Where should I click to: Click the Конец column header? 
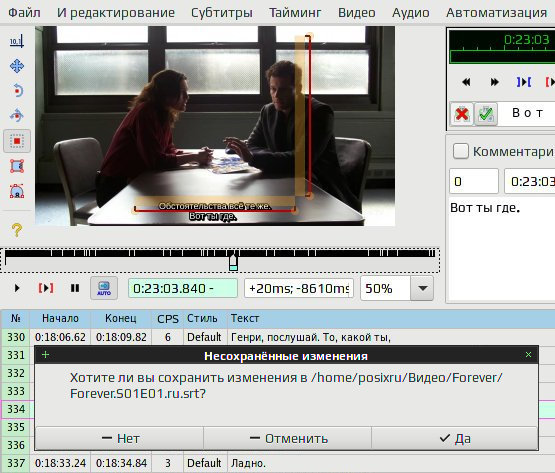pyautogui.click(x=121, y=318)
